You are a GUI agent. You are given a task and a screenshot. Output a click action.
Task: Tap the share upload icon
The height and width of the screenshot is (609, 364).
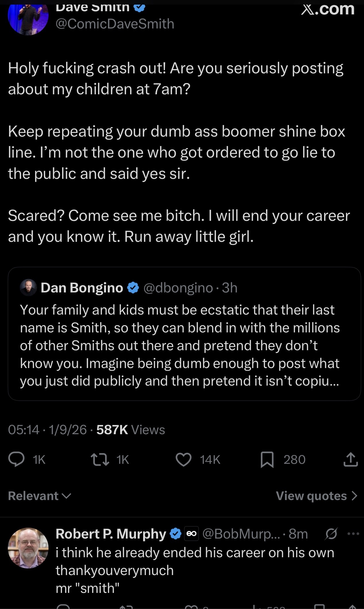pos(350,459)
